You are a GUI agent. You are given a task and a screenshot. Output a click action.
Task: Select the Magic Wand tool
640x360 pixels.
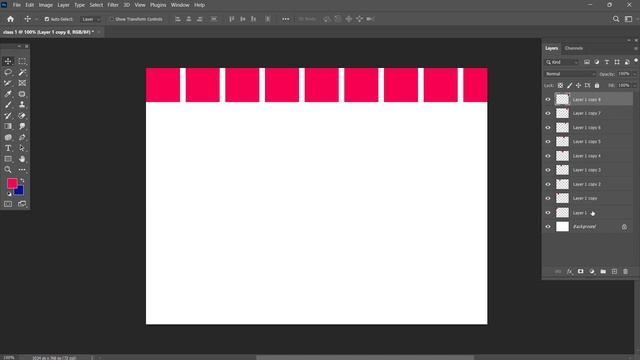pyautogui.click(x=22, y=72)
